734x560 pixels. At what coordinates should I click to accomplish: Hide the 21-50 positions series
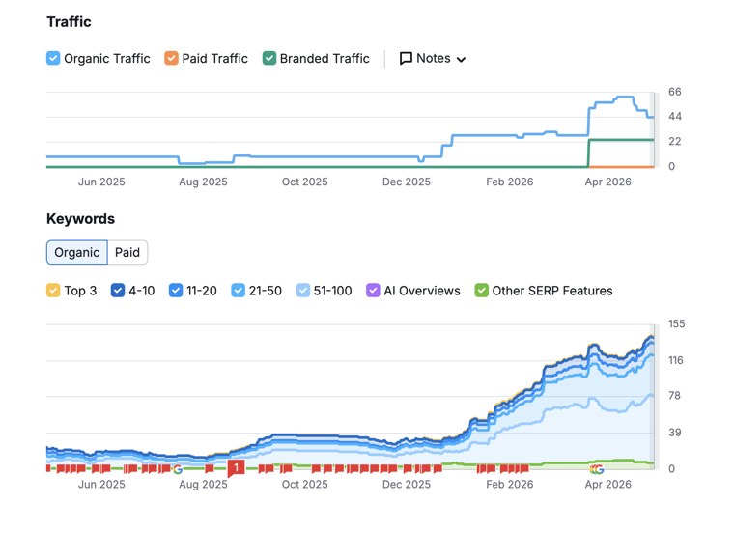[x=238, y=291]
